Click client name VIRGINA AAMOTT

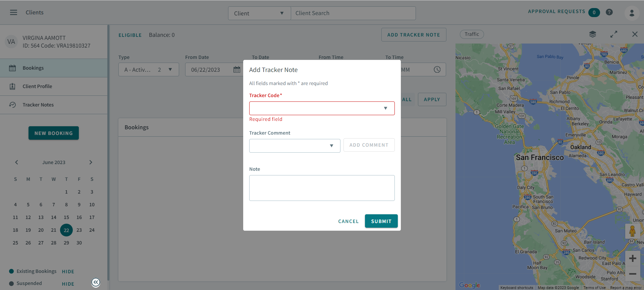(44, 38)
